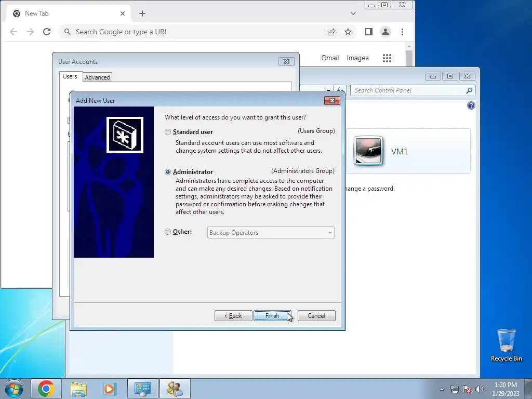This screenshot has width=532, height=399.
Task: Open Control Panel help icon
Action: click(x=471, y=105)
